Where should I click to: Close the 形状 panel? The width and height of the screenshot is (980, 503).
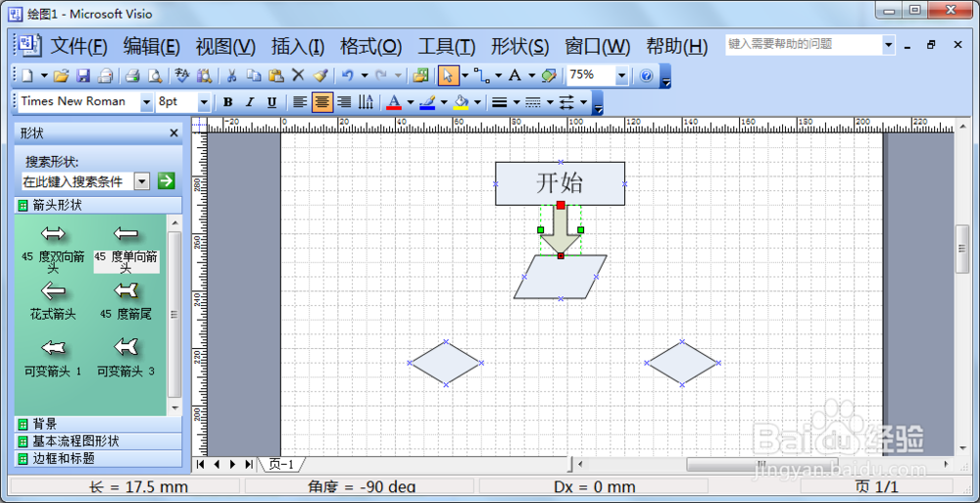(173, 133)
